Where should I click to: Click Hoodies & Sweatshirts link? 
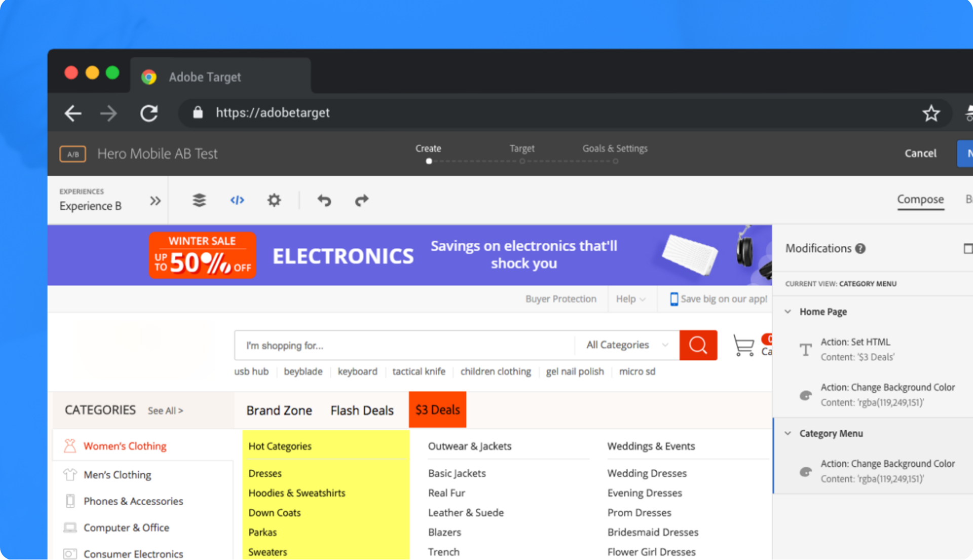click(296, 493)
